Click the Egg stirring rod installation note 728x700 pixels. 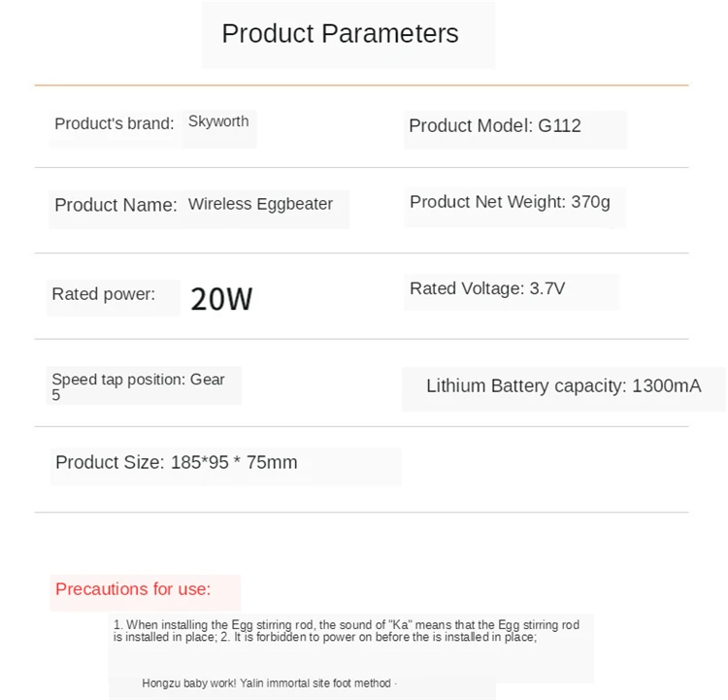click(x=346, y=631)
